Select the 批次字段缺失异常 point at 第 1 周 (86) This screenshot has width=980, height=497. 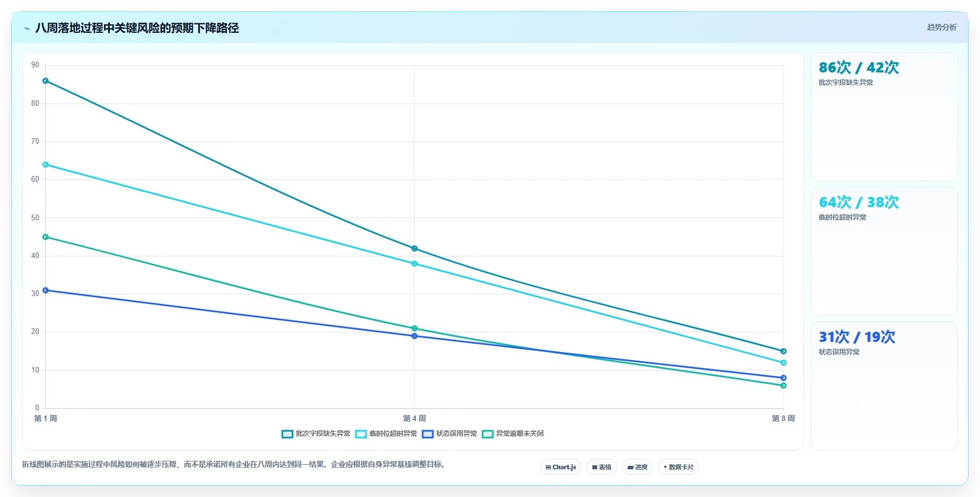pyautogui.click(x=46, y=81)
